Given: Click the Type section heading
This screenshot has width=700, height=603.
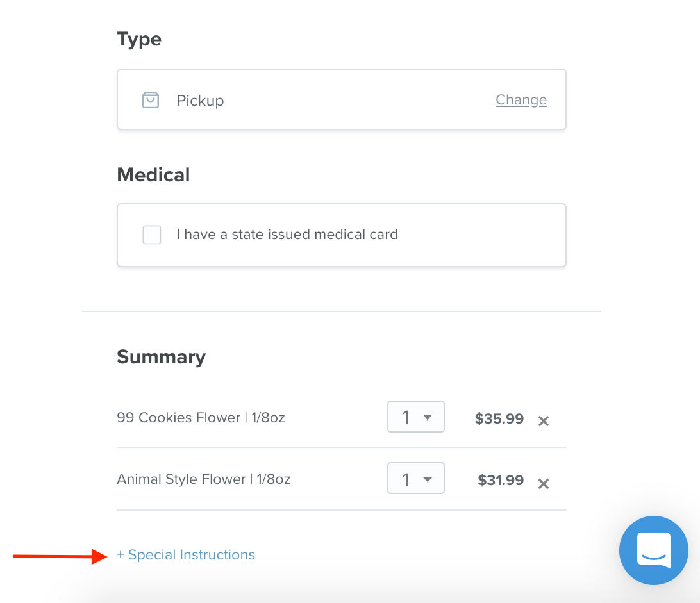Looking at the screenshot, I should [x=139, y=39].
